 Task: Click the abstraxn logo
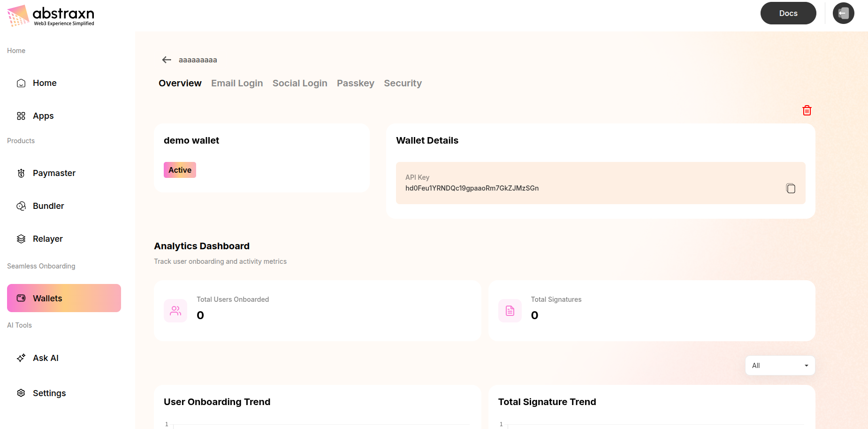pos(50,14)
